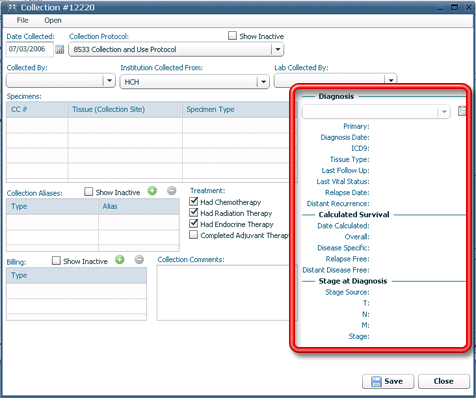Click the Date Calculated: label

(x=343, y=226)
